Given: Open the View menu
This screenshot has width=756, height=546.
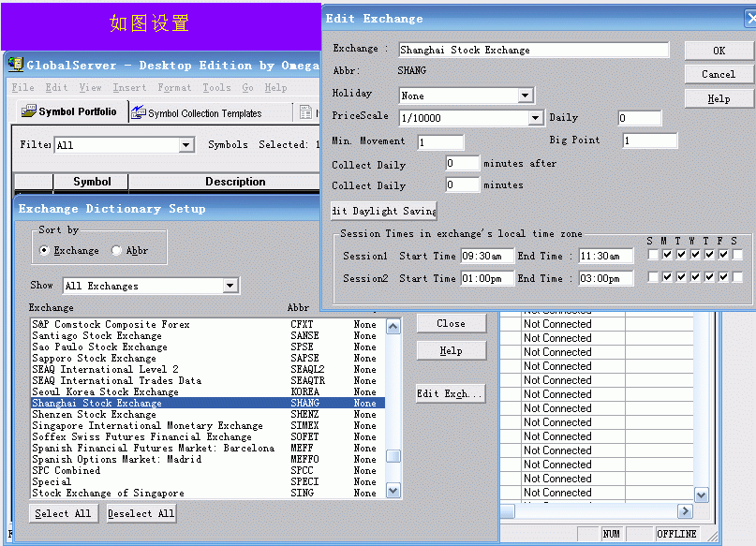Looking at the screenshot, I should point(90,87).
